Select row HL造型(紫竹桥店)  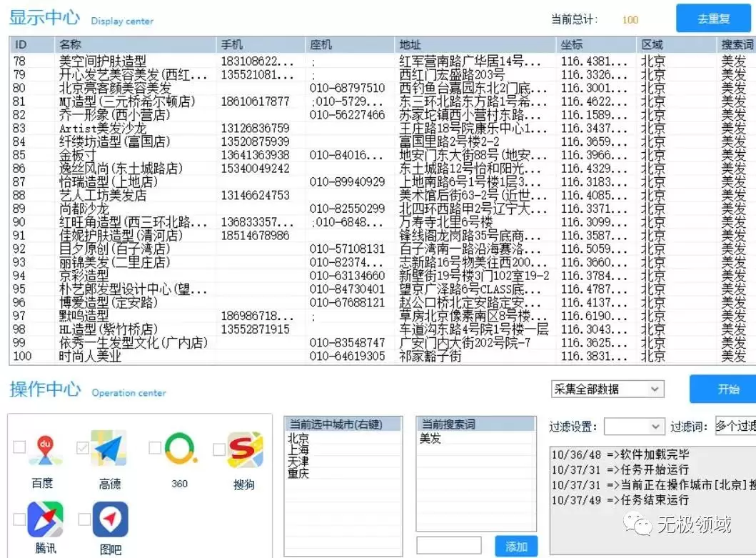pos(383,329)
